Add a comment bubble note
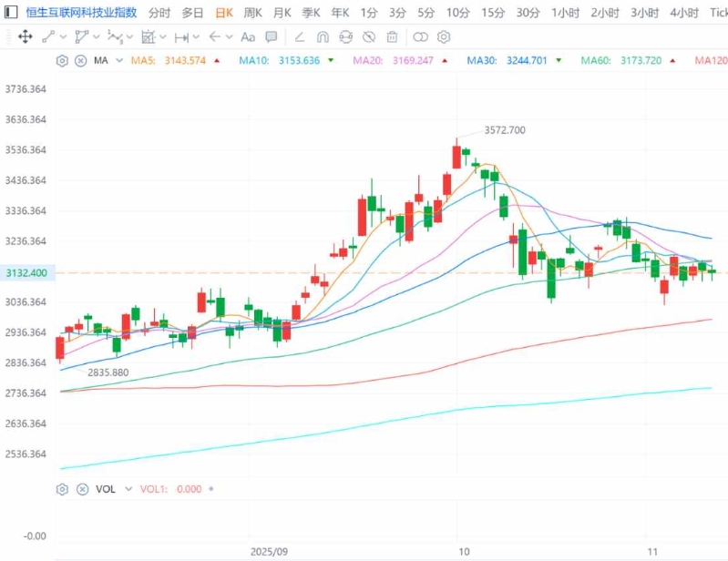Screen dimensions: 728x561 (x=272, y=37)
